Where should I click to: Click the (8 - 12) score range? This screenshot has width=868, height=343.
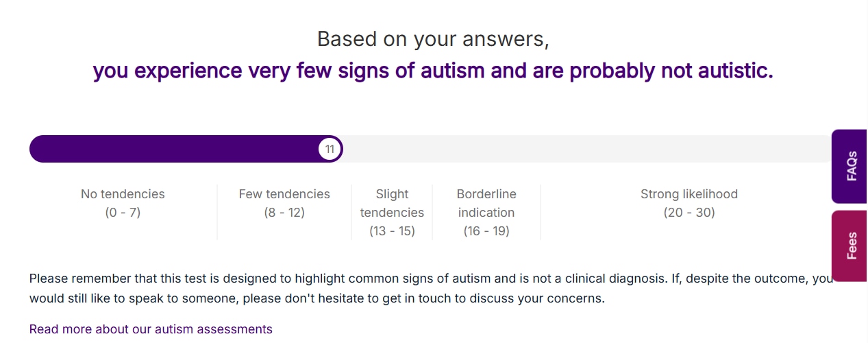point(284,213)
